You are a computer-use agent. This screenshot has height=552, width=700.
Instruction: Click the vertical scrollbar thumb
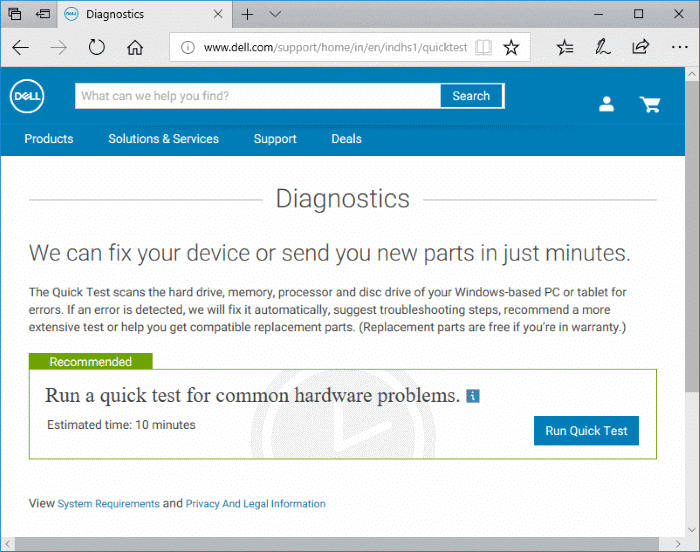click(692, 237)
